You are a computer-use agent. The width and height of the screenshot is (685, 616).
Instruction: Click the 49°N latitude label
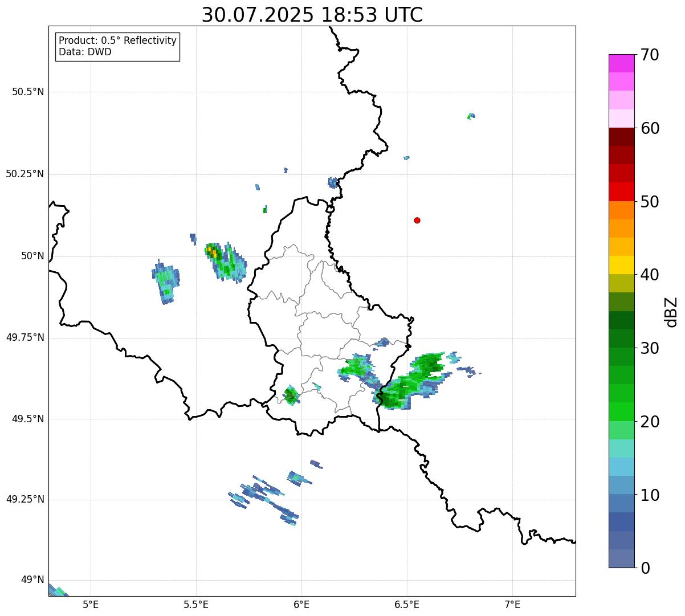coord(32,580)
